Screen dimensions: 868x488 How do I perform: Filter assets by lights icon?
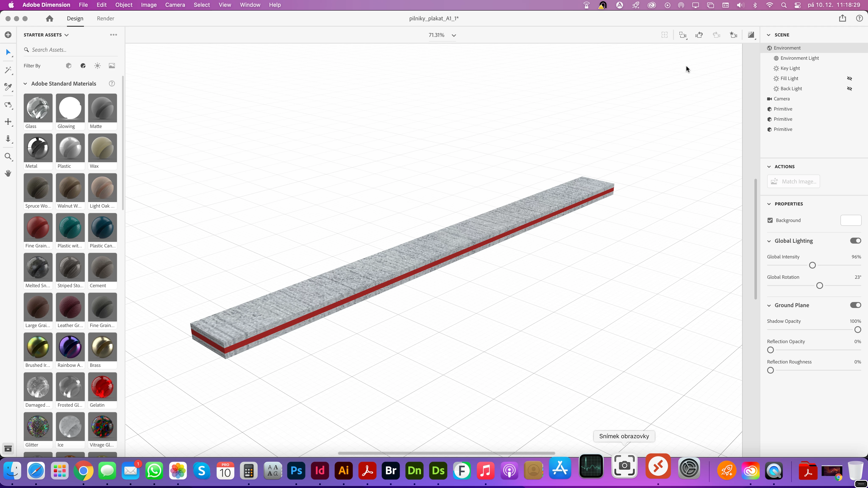[97, 66]
